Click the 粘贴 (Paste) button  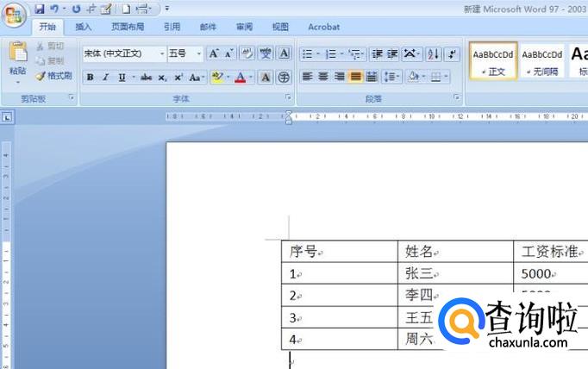coord(17,59)
